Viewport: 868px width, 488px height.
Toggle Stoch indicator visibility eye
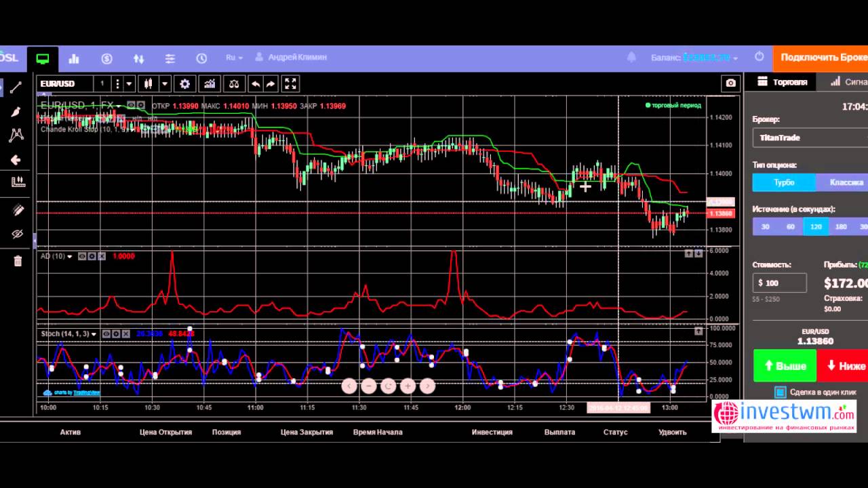[x=106, y=334]
